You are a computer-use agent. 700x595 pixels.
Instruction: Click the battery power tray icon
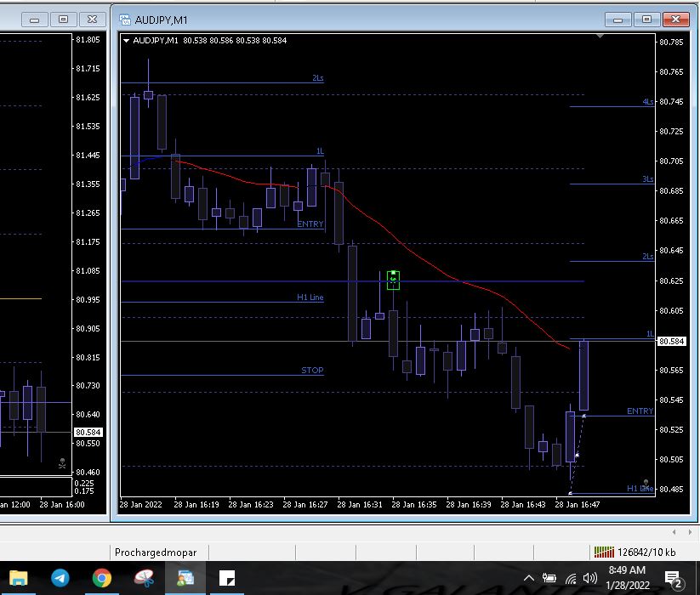tap(549, 579)
